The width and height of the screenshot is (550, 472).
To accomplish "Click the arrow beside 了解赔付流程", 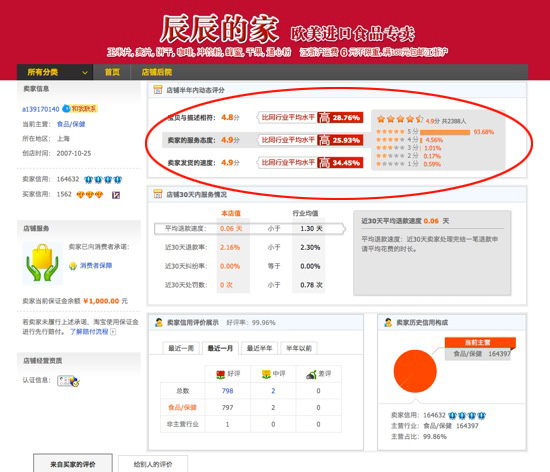I will pos(113,332).
